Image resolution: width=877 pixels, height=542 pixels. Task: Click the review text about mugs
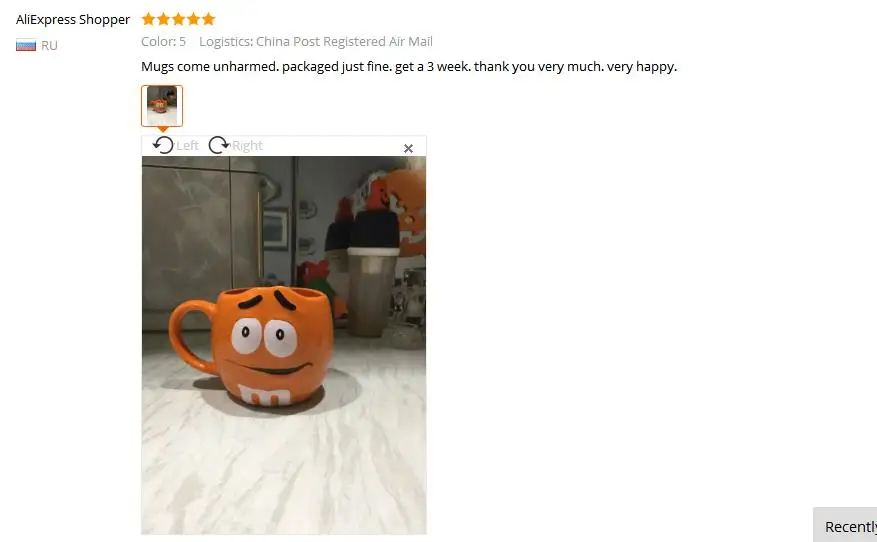pyautogui.click(x=409, y=67)
